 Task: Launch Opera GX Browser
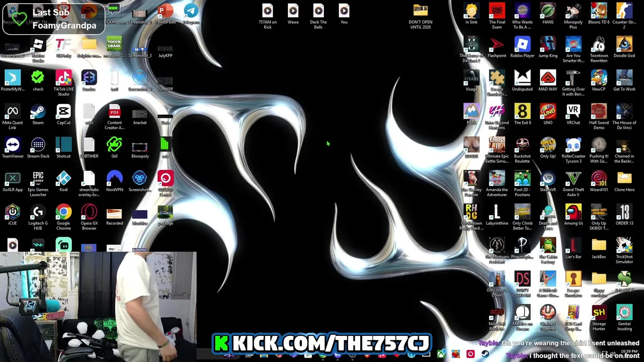89,218
